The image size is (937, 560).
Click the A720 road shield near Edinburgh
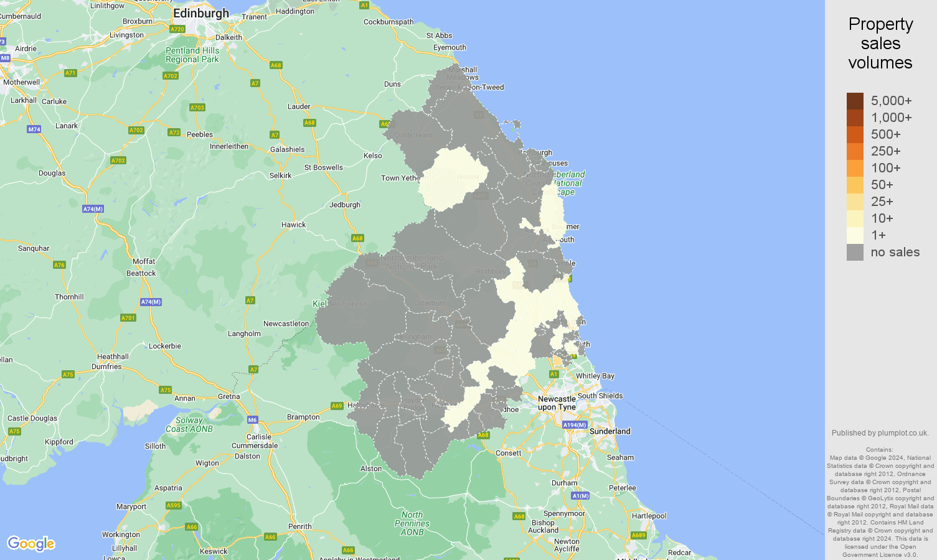tap(177, 29)
